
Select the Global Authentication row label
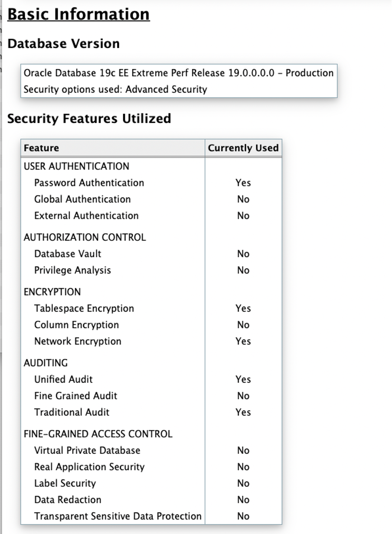click(82, 199)
